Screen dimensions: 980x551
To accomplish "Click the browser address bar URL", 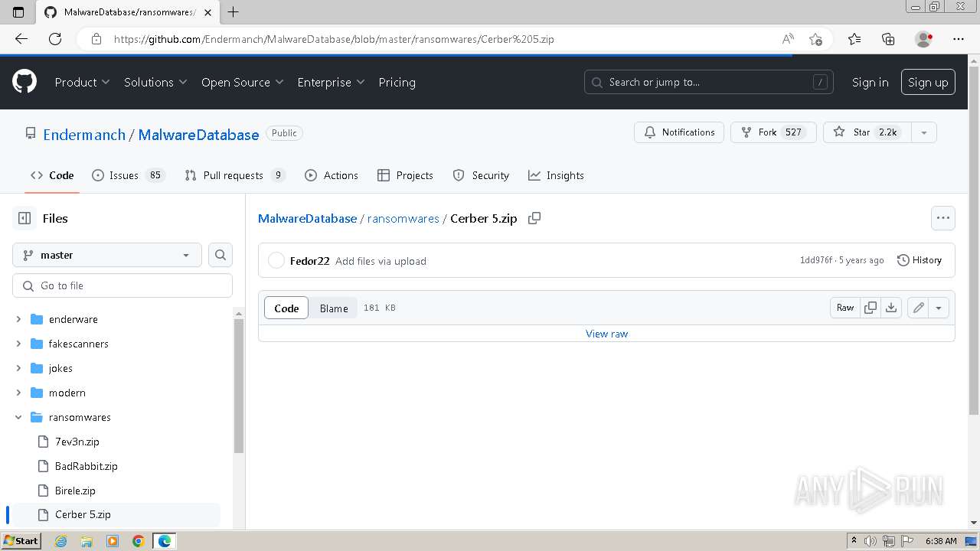I will coord(334,39).
